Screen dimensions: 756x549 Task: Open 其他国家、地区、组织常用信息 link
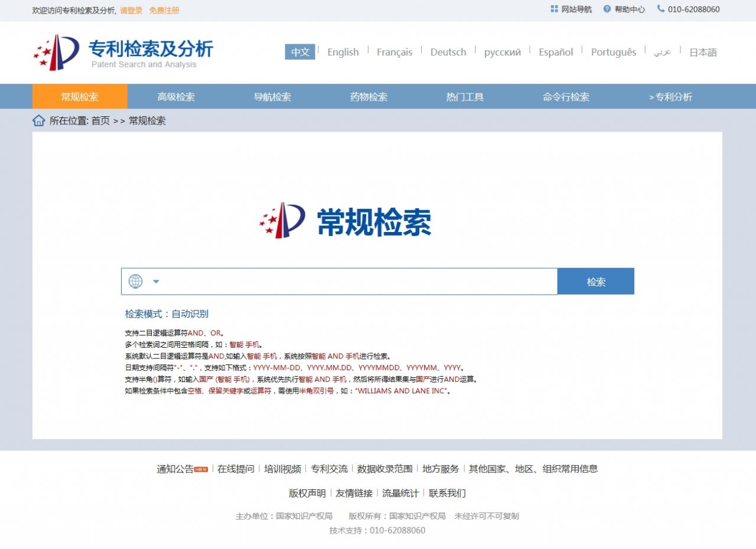[x=533, y=469]
